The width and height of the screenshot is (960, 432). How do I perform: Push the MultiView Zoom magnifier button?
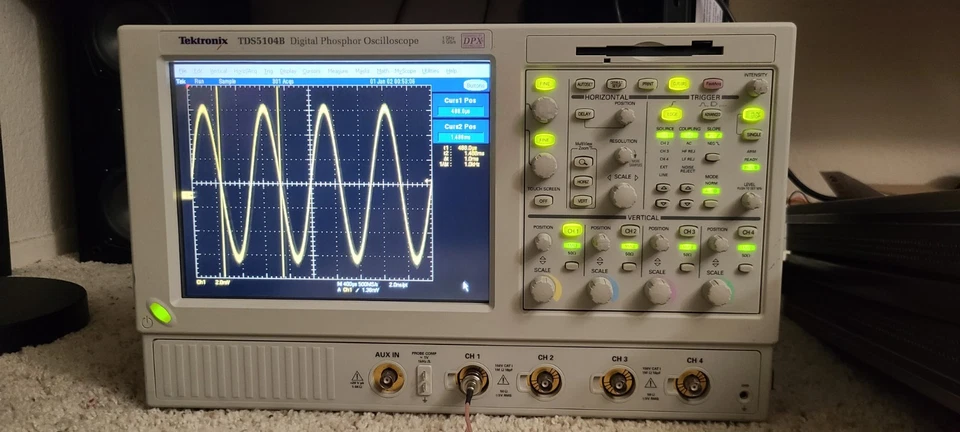click(583, 162)
